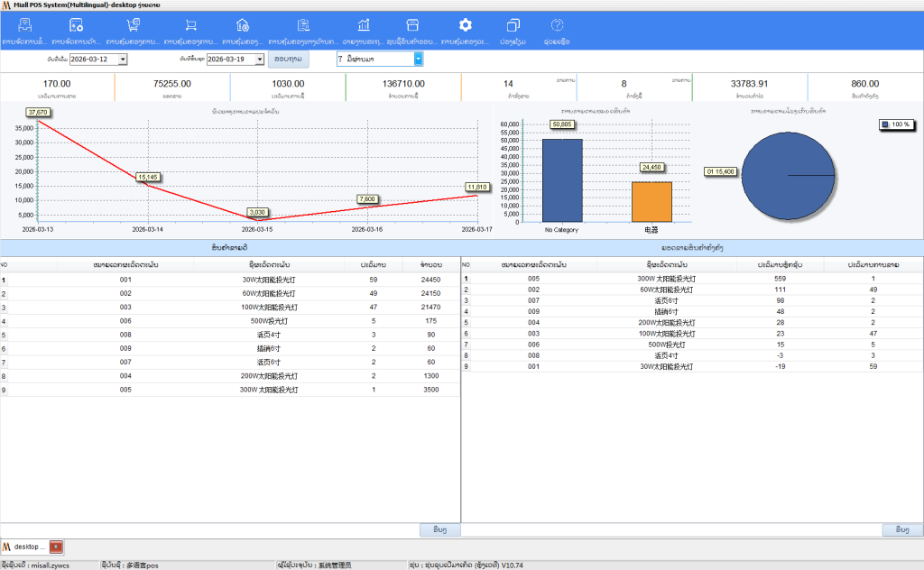Click the receipt icon, first in the toolbar

(24, 25)
